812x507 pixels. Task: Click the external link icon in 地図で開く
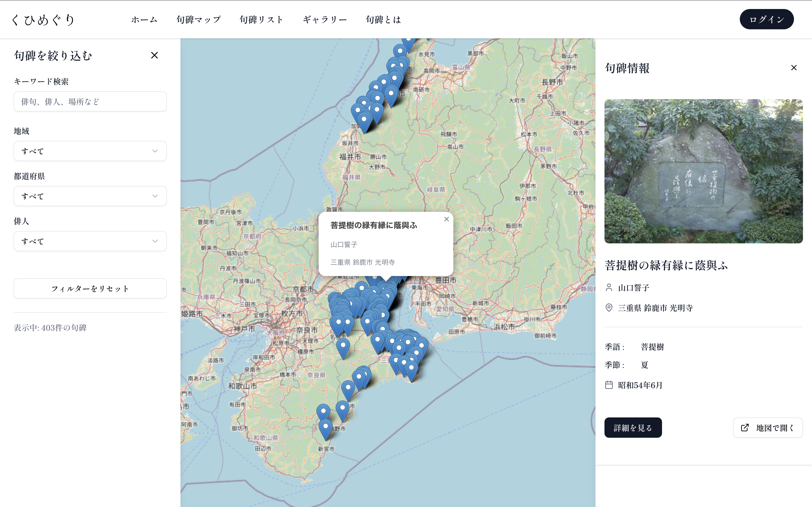[x=745, y=428]
